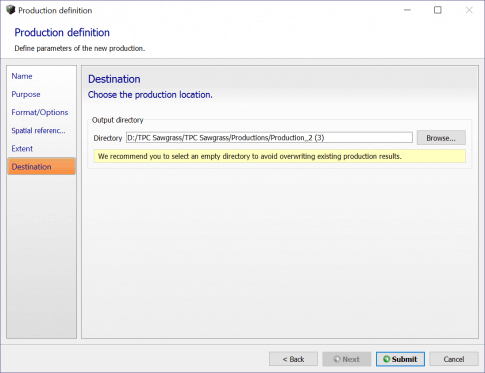485x373 pixels.
Task: Close the Production definition dialog
Action: point(469,10)
